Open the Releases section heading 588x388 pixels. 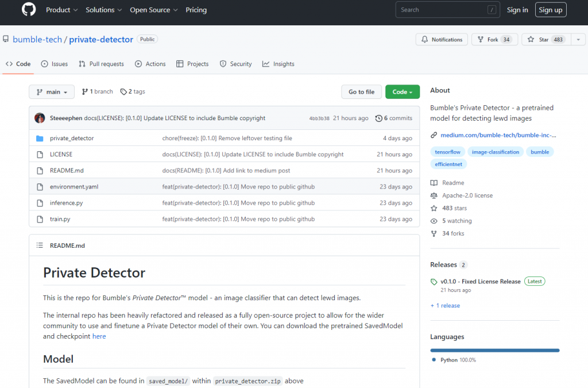(444, 264)
